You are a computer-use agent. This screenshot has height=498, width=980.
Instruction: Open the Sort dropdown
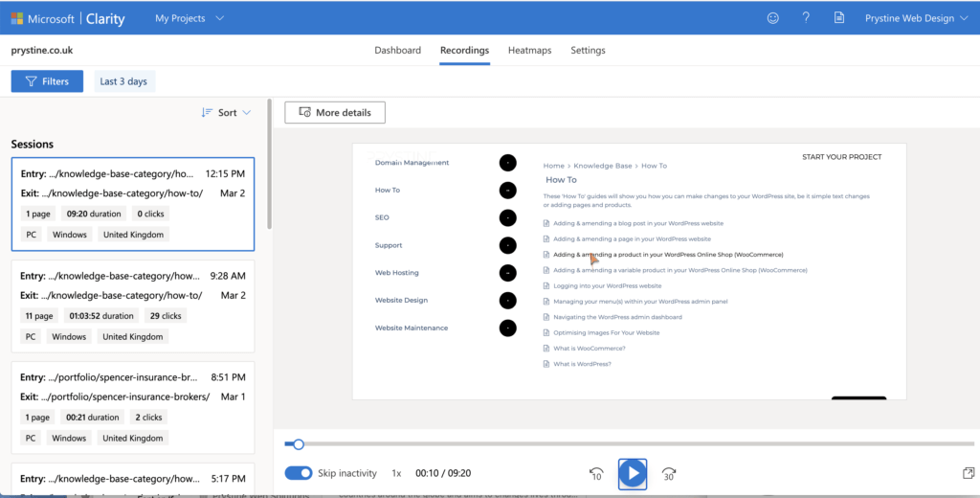[x=226, y=113]
